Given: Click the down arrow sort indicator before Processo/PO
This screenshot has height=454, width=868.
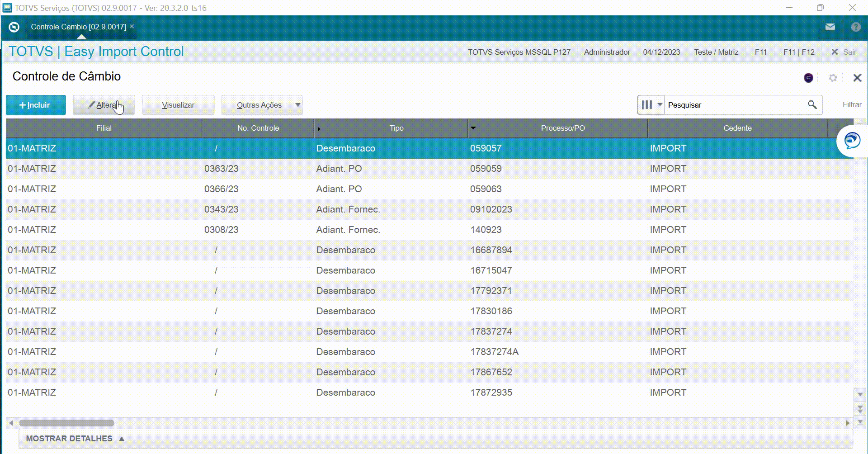Looking at the screenshot, I should tap(473, 128).
